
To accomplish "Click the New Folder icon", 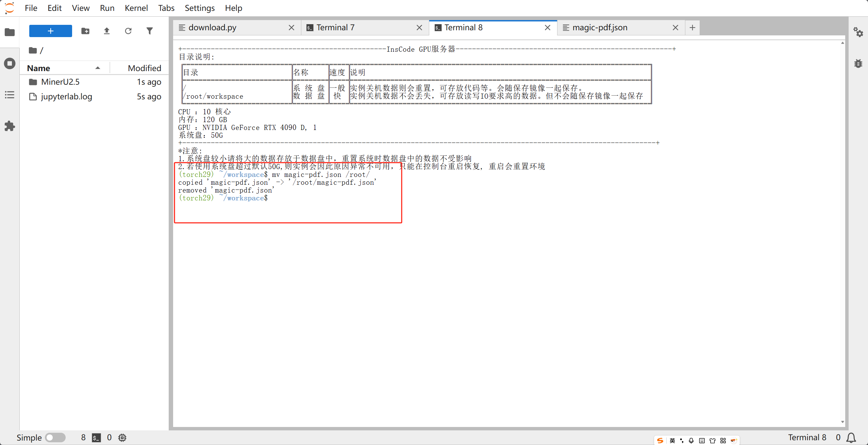I will tap(85, 31).
